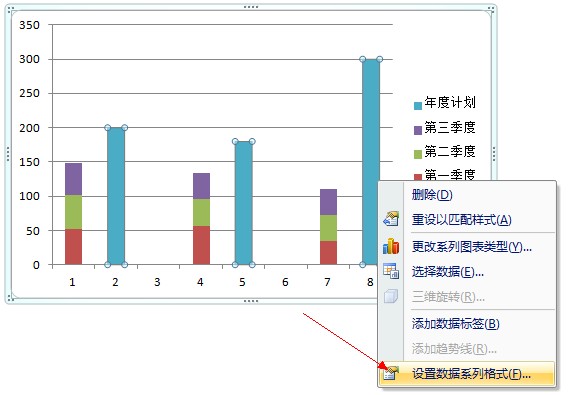Click the blue 年度计划 legend color marker
The width and height of the screenshot is (581, 395).
(x=418, y=106)
